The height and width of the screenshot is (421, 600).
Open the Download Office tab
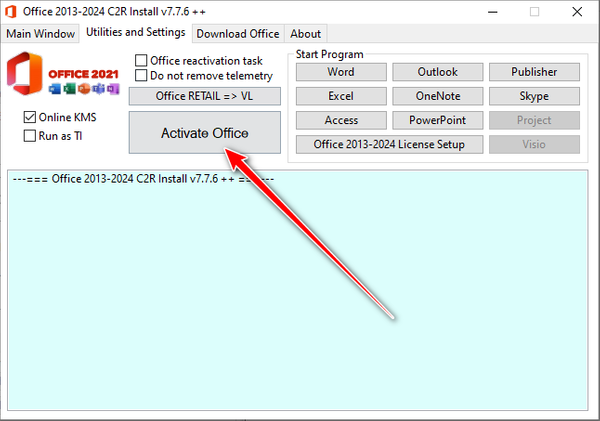pyautogui.click(x=238, y=34)
